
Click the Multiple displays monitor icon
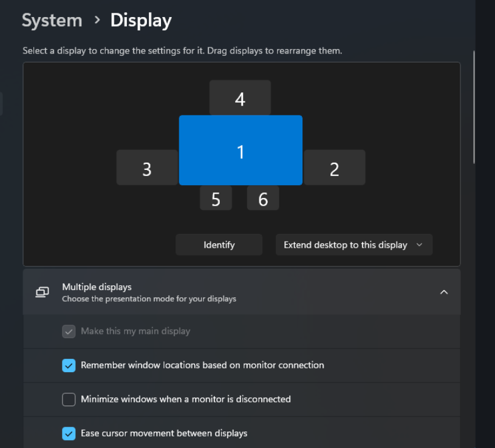click(x=43, y=292)
